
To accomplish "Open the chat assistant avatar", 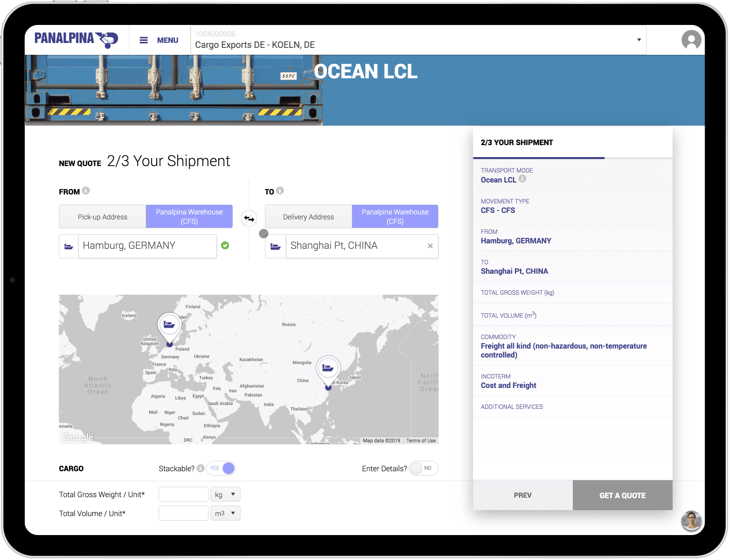I will [692, 521].
